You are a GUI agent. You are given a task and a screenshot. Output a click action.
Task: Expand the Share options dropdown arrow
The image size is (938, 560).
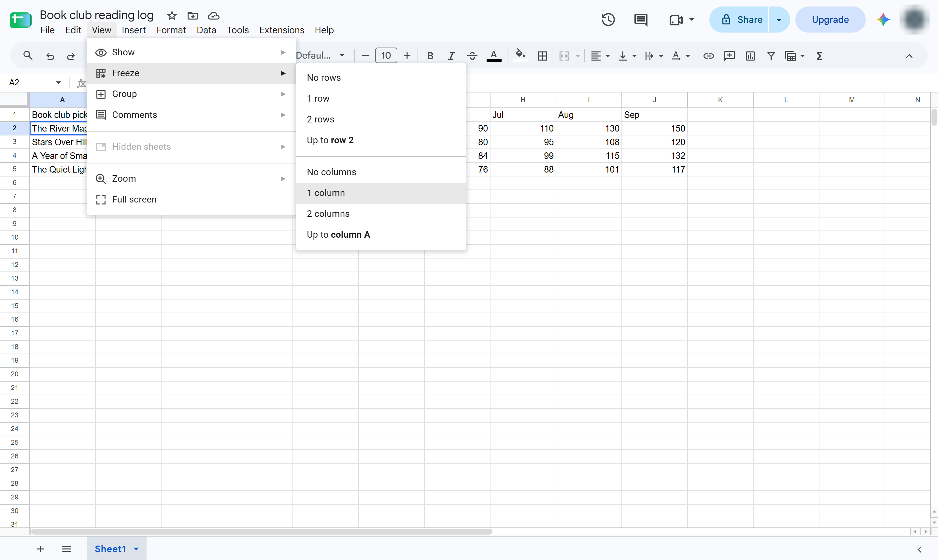click(x=779, y=20)
